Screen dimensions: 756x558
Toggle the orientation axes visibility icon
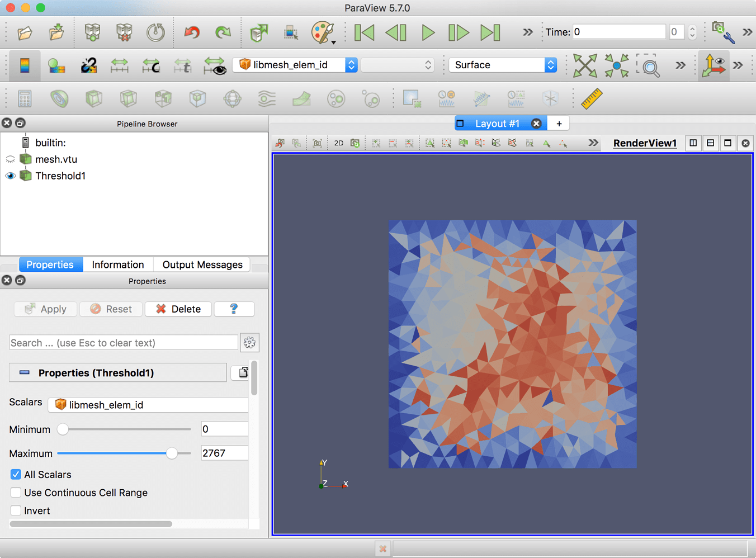714,65
